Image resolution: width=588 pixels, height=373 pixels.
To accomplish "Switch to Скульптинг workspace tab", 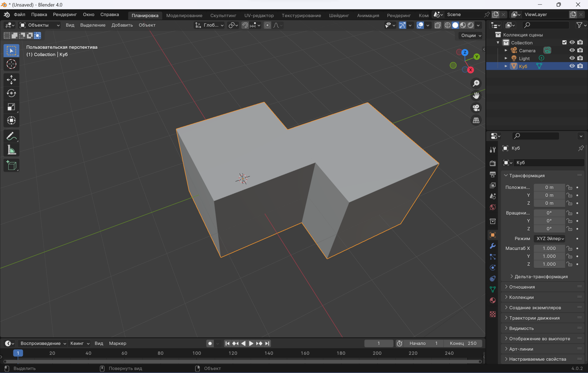I will coord(223,15).
